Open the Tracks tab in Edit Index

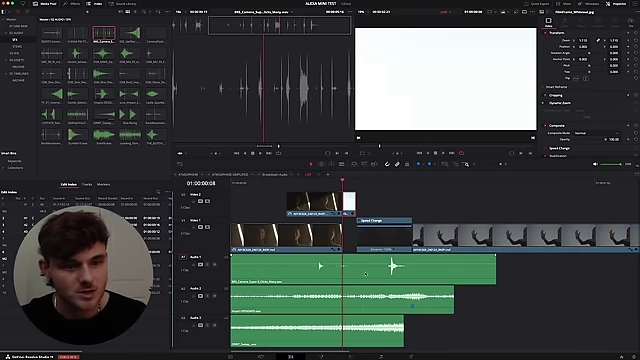pyautogui.click(x=87, y=184)
